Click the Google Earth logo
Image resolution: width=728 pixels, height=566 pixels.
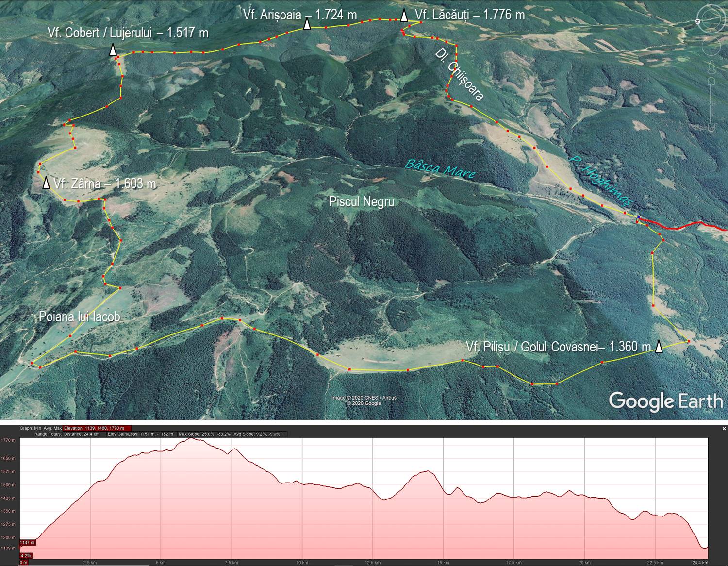(665, 401)
